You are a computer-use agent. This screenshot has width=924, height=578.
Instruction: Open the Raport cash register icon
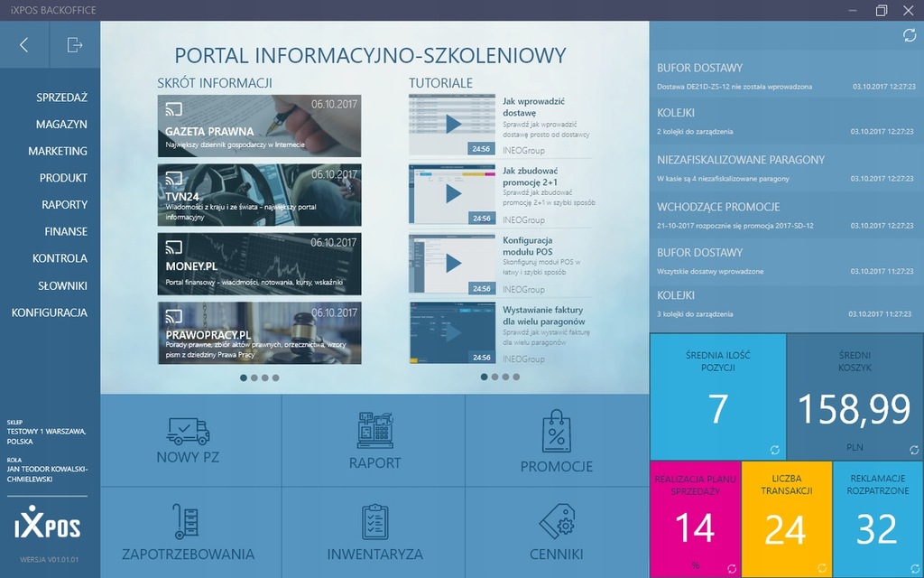(x=374, y=431)
